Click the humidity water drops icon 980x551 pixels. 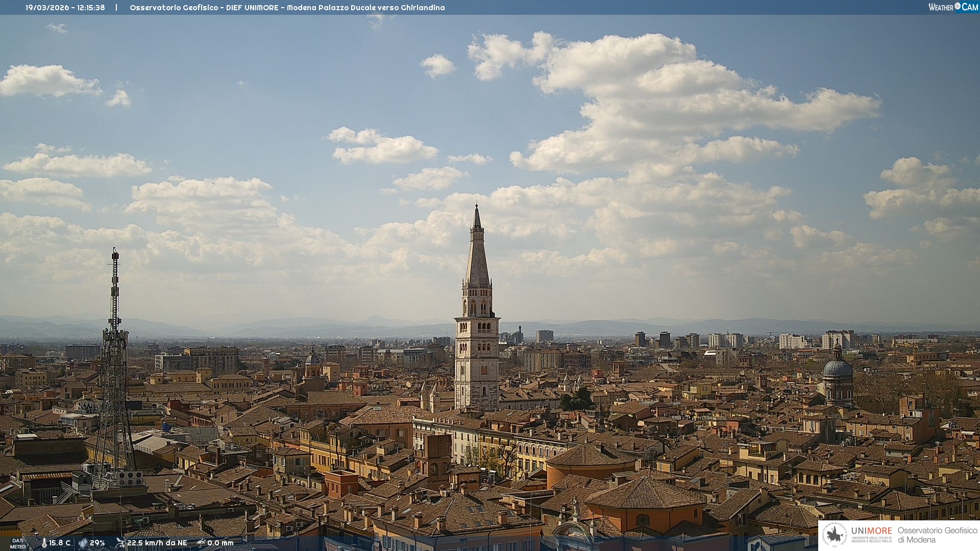tap(83, 543)
